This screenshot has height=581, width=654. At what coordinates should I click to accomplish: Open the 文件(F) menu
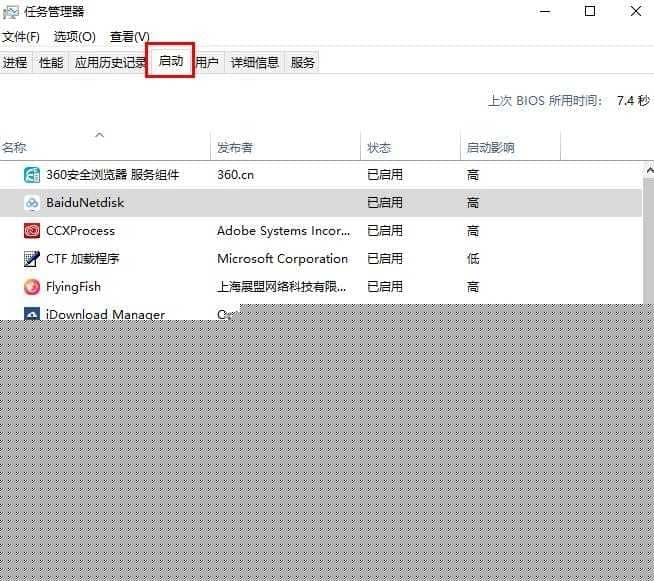(21, 37)
